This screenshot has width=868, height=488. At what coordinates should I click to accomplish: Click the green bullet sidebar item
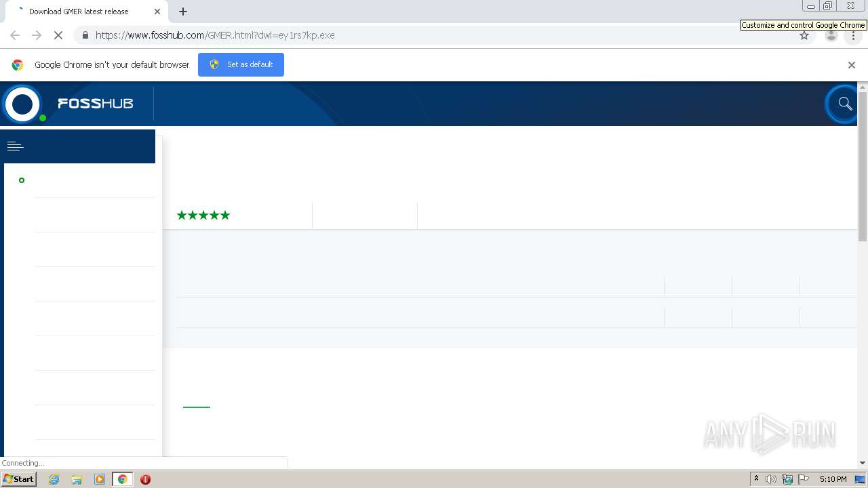click(x=22, y=180)
